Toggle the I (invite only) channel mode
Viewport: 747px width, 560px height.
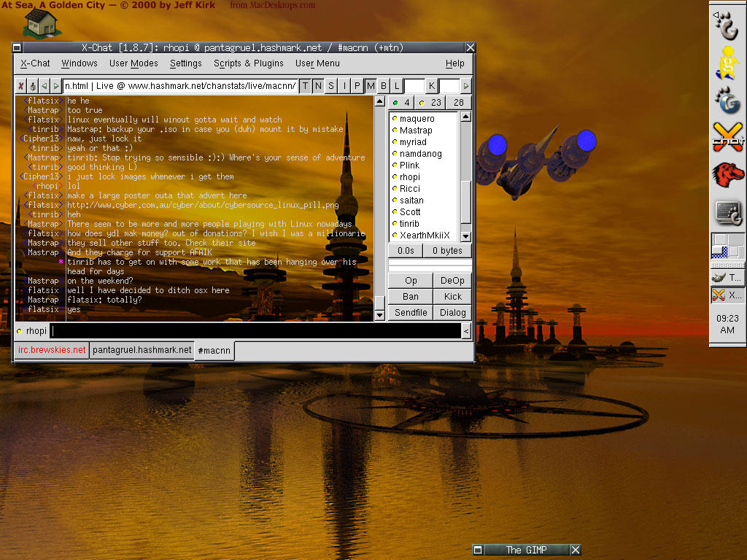[344, 86]
